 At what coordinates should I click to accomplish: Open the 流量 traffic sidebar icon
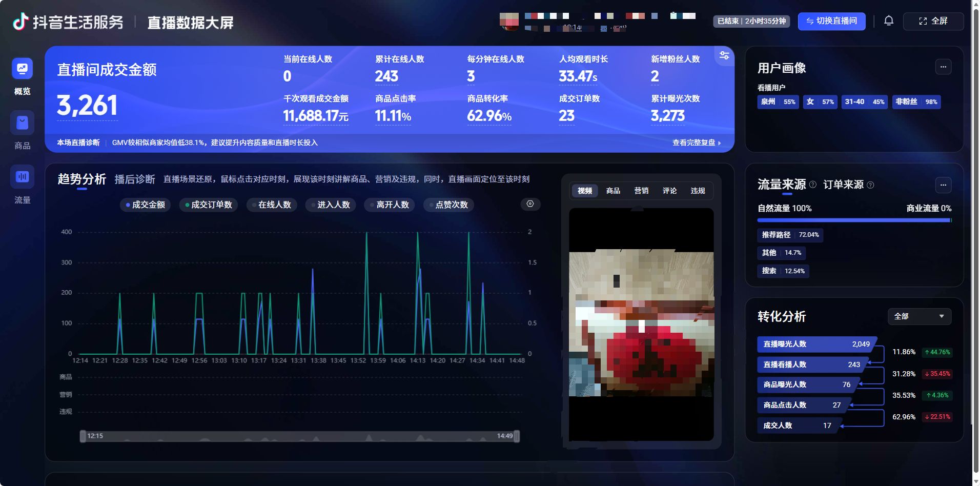22,177
